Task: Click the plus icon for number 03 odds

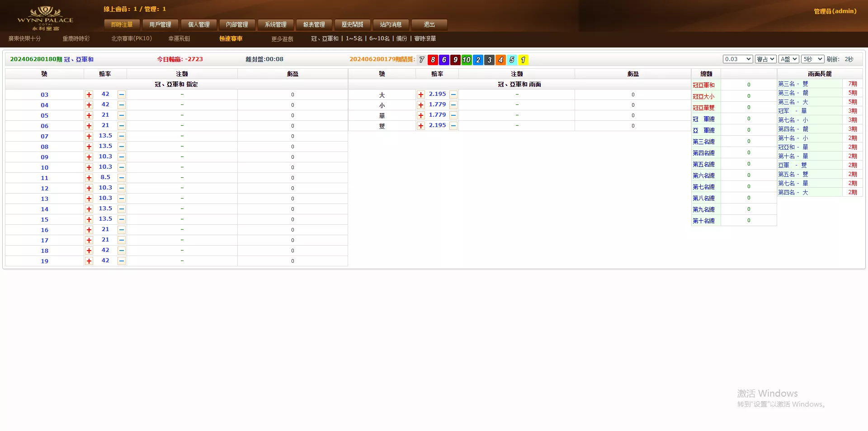Action: [89, 95]
